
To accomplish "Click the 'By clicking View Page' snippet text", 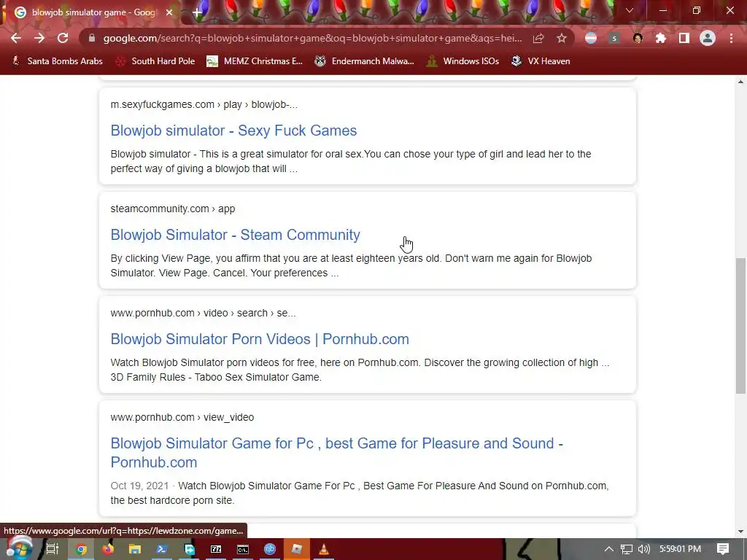I will (351, 265).
